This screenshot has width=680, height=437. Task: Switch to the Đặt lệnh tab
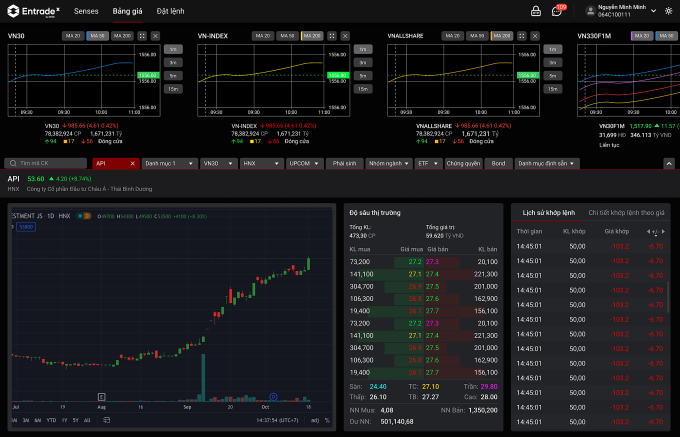[170, 11]
